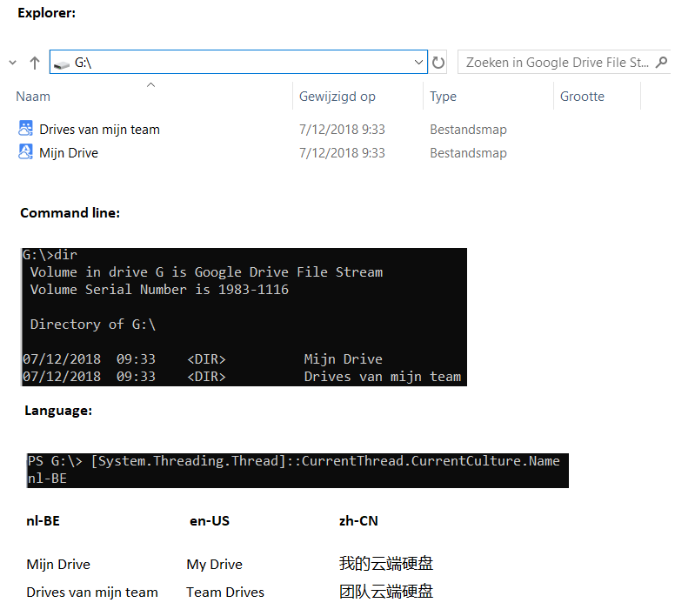The image size is (695, 616).
Task: Click My Drive under en-US column
Action: tap(215, 564)
